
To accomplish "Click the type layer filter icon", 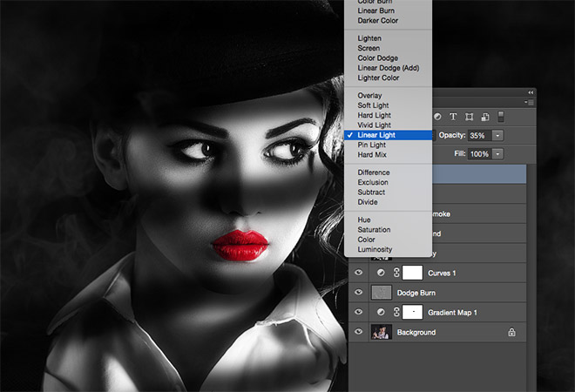I will 454,116.
